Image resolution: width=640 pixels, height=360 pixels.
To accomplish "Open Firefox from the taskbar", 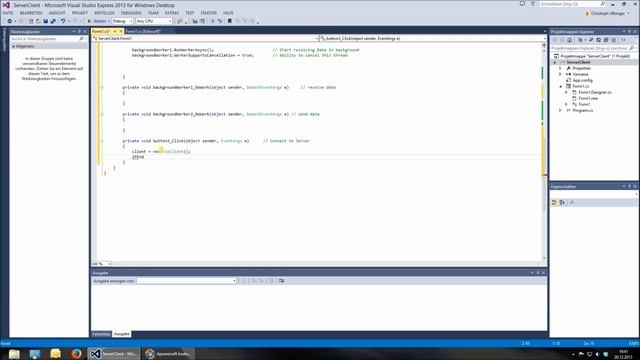I will pyautogui.click(x=76, y=353).
